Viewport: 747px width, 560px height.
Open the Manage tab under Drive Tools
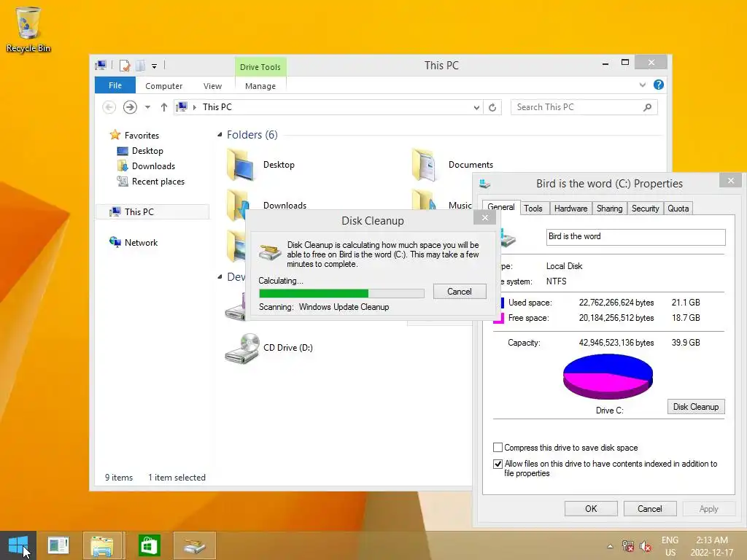[x=260, y=86]
